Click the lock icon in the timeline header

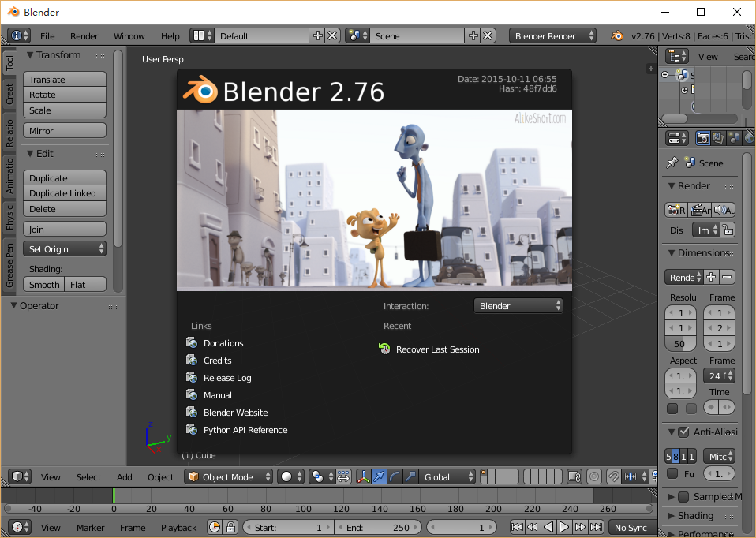pyautogui.click(x=230, y=527)
